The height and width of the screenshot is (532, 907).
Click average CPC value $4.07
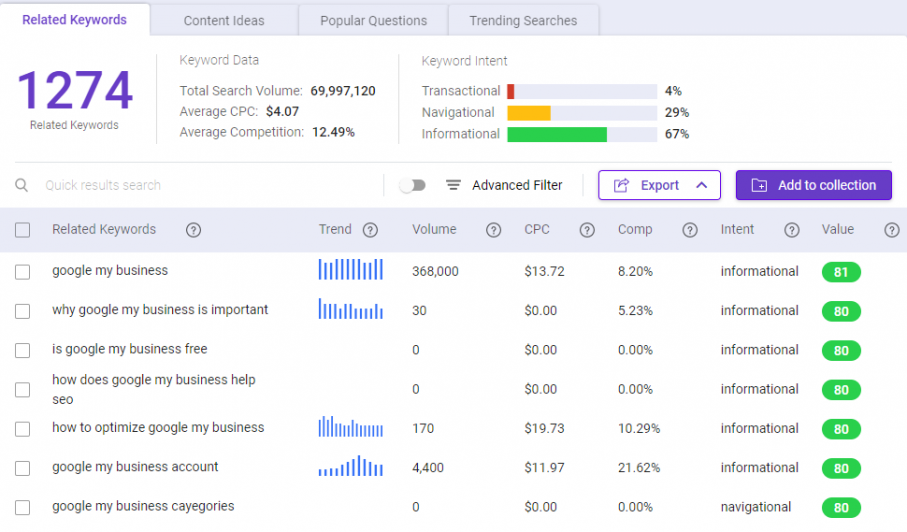(x=282, y=111)
